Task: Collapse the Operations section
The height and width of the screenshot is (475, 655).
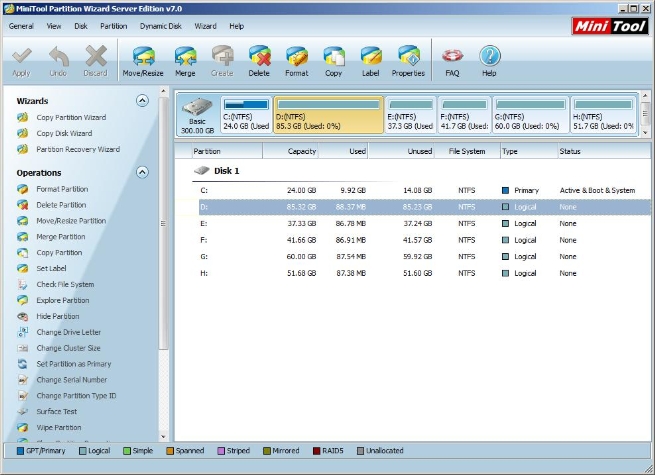Action: (x=142, y=172)
